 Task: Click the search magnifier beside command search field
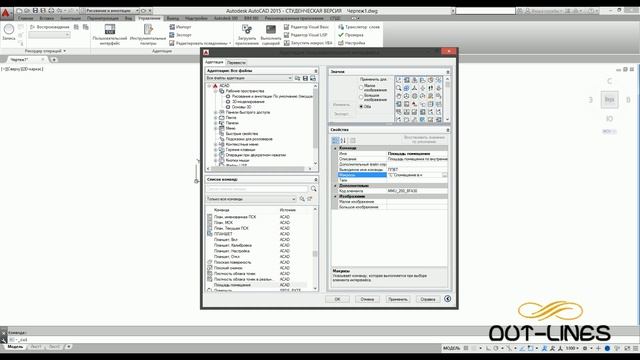[x=313, y=189]
